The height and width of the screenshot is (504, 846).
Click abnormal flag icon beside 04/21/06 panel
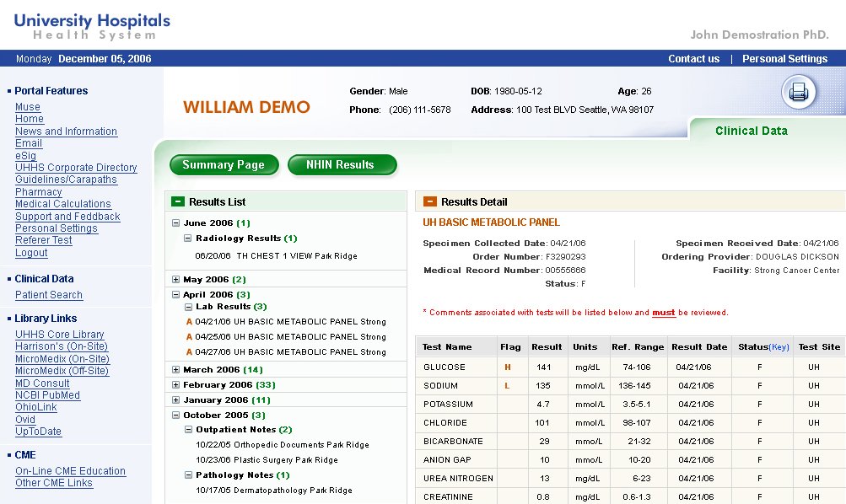(x=189, y=322)
